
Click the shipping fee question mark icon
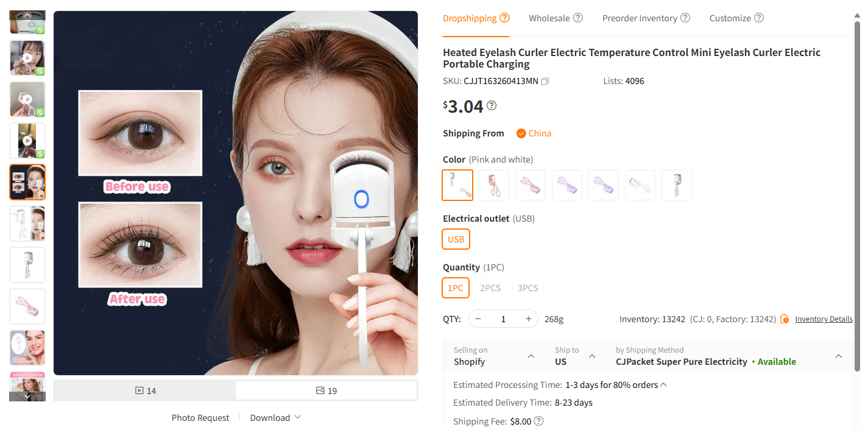[538, 421]
